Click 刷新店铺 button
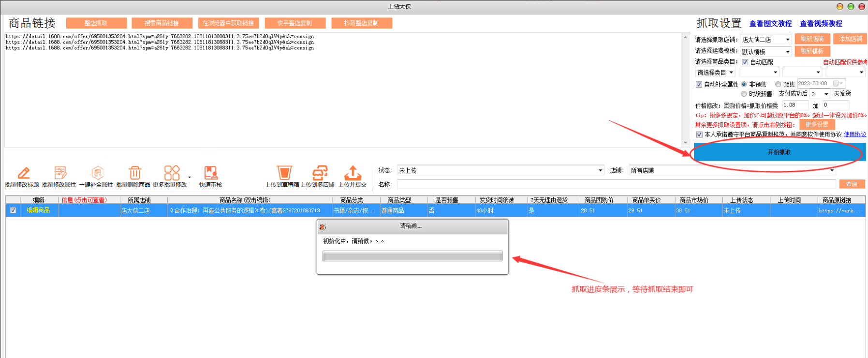The image size is (868, 358). click(x=812, y=39)
